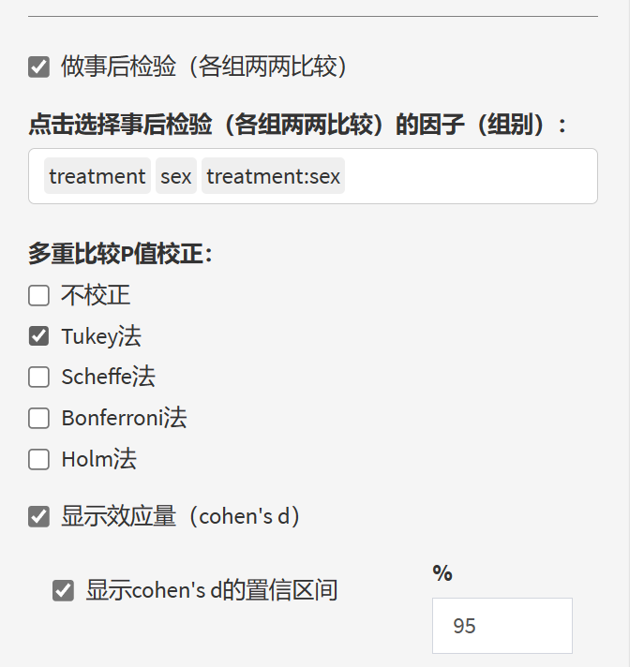Screen dimensions: 644x667
Task: Tick the Scheffe法 checkbox
Action: point(38,378)
